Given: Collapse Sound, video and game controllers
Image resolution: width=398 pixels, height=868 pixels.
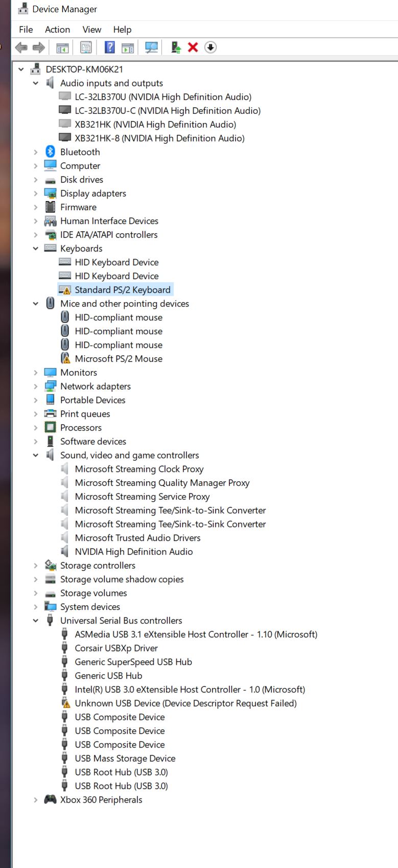Looking at the screenshot, I should point(35,455).
